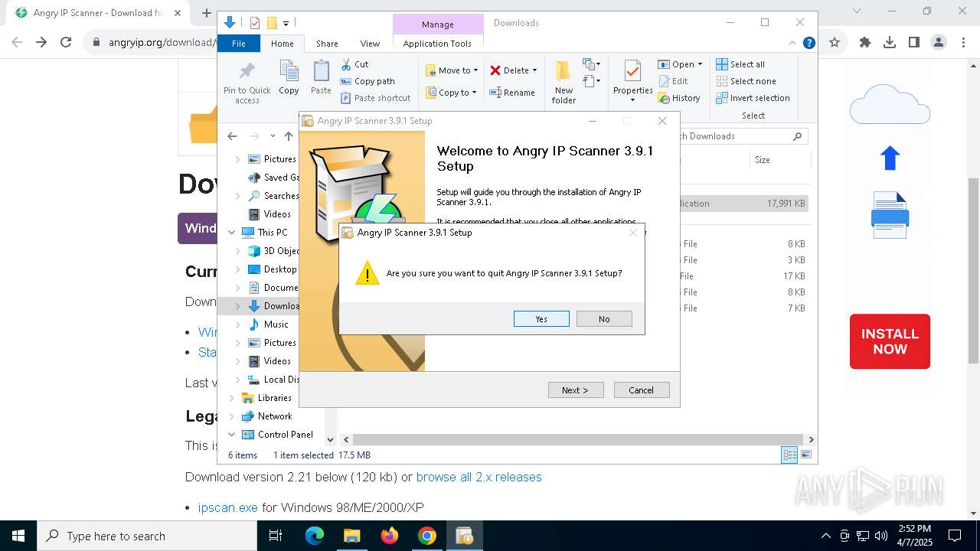The image size is (980, 551).
Task: Go up one folder level
Action: pos(289,136)
